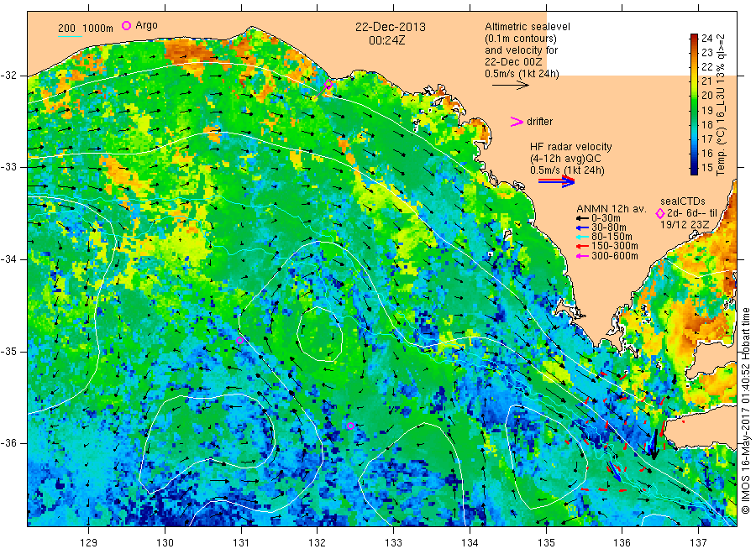
Task: Click the '00:24Z' time label
Action: [x=386, y=40]
